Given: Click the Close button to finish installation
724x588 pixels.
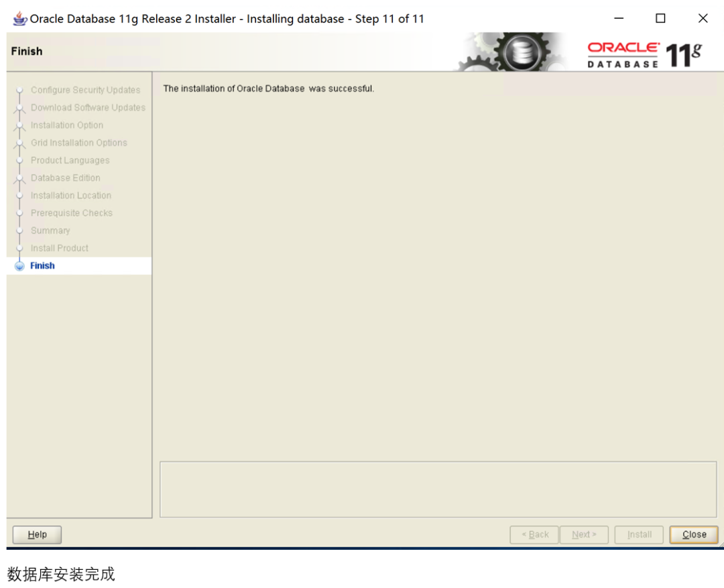Looking at the screenshot, I should point(694,534).
